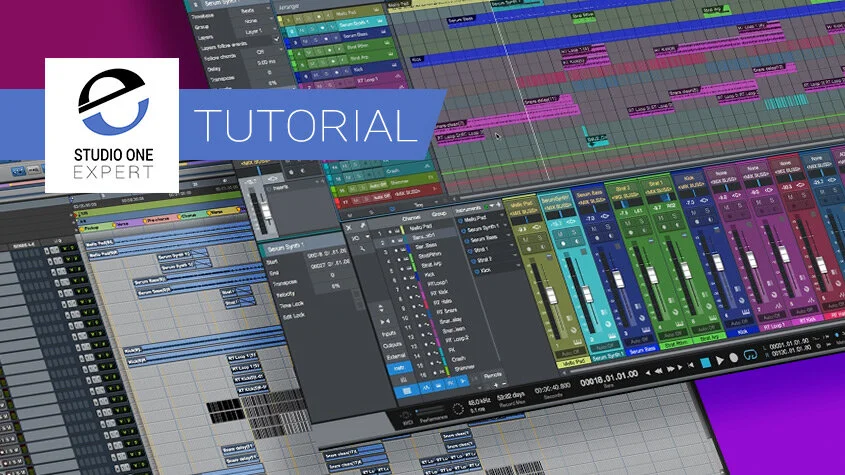The width and height of the screenshot is (845, 475).
Task: Switch to the Channel tab in console list
Action: [x=411, y=218]
